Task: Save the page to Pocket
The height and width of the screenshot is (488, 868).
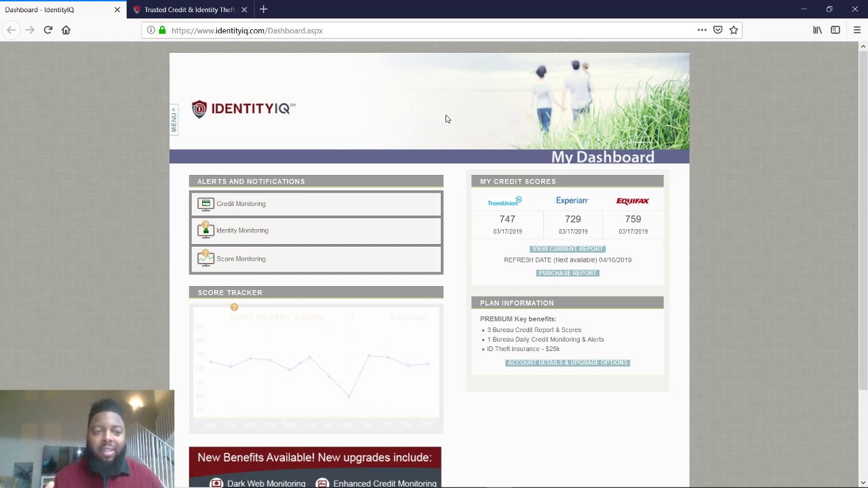Action: pyautogui.click(x=717, y=30)
